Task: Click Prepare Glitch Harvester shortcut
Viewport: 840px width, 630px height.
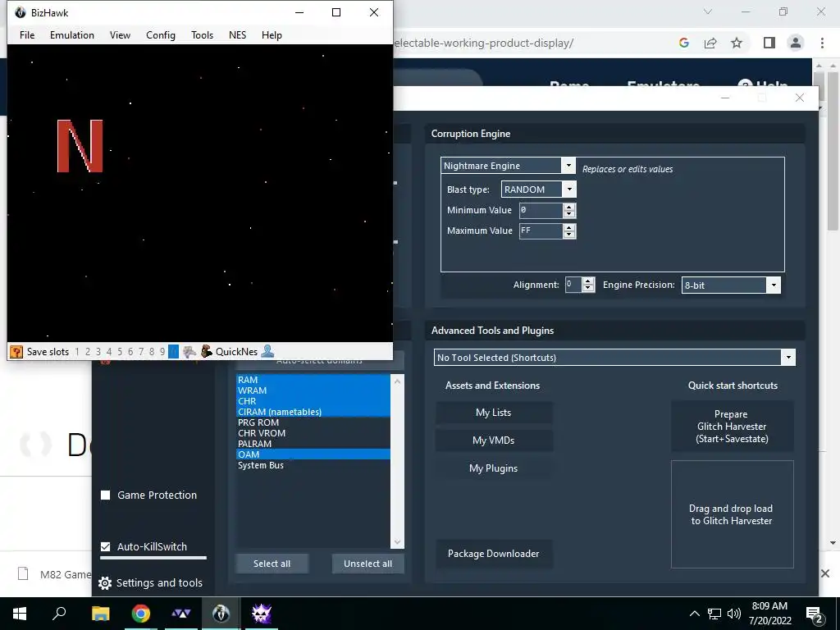Action: pyautogui.click(x=732, y=427)
